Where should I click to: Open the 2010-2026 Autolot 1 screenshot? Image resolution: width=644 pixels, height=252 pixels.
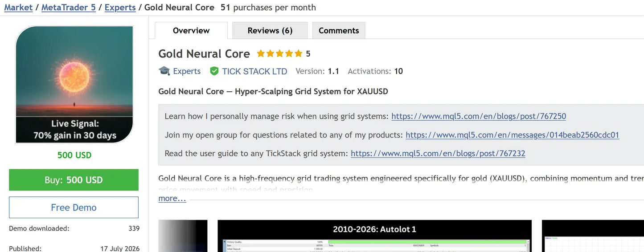click(x=374, y=236)
